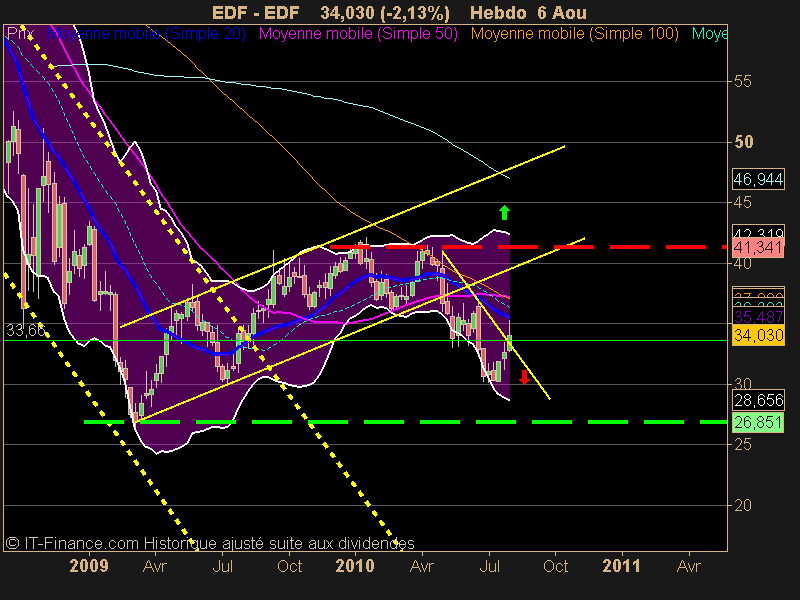Click the 'Jul' label between 2010 and 2011
The height and width of the screenshot is (600, 800).
[490, 566]
